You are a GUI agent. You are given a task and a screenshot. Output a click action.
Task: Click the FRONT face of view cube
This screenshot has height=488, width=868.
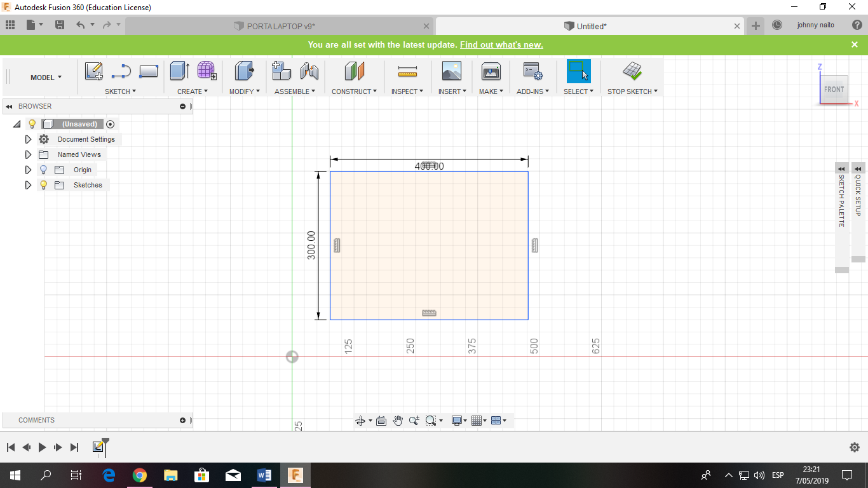(834, 89)
